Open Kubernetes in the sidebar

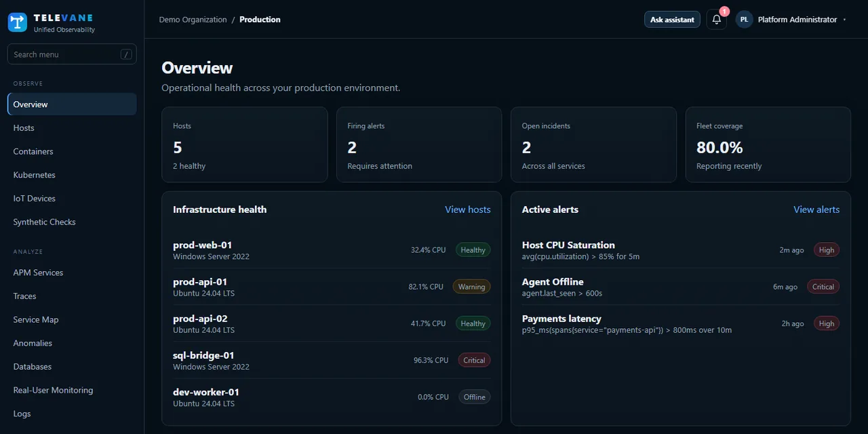click(x=72, y=175)
